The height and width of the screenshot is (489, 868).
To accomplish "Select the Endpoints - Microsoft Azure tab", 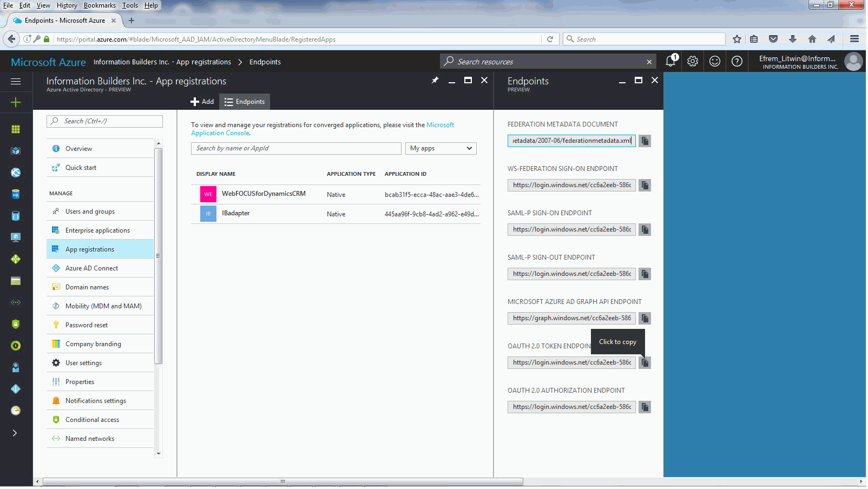I will 64,21.
